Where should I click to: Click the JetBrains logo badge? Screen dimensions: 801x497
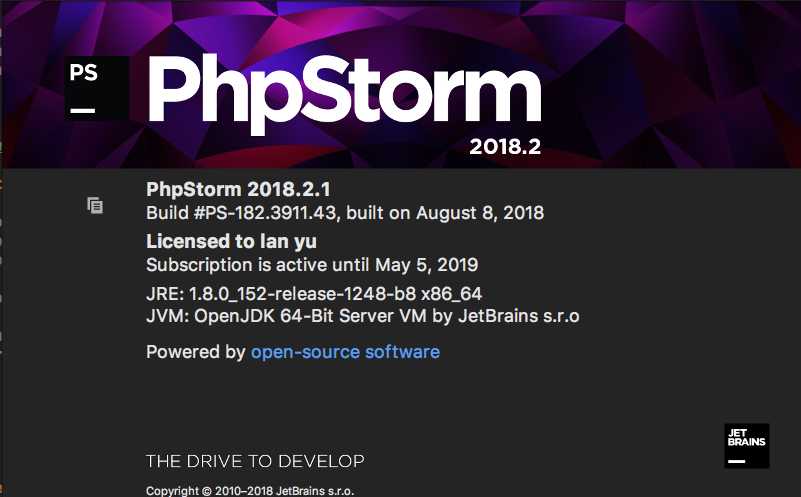(746, 445)
